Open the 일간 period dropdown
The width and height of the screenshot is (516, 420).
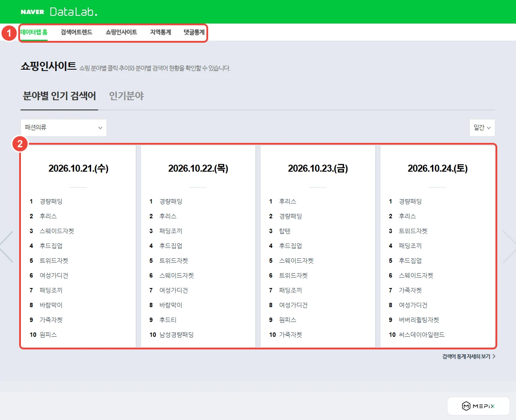point(482,128)
